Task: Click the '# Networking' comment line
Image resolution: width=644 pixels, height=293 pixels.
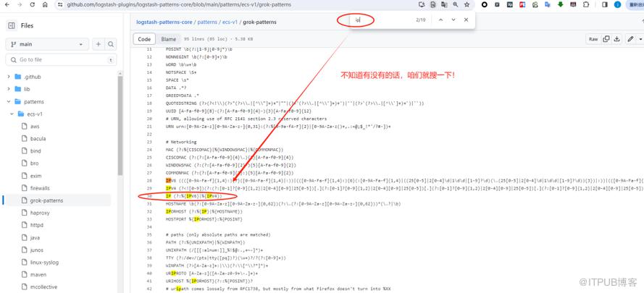Action: 180,142
